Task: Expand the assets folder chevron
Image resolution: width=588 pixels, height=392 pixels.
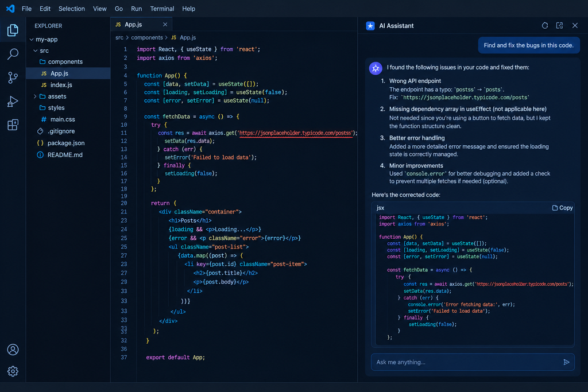Action: click(35, 96)
